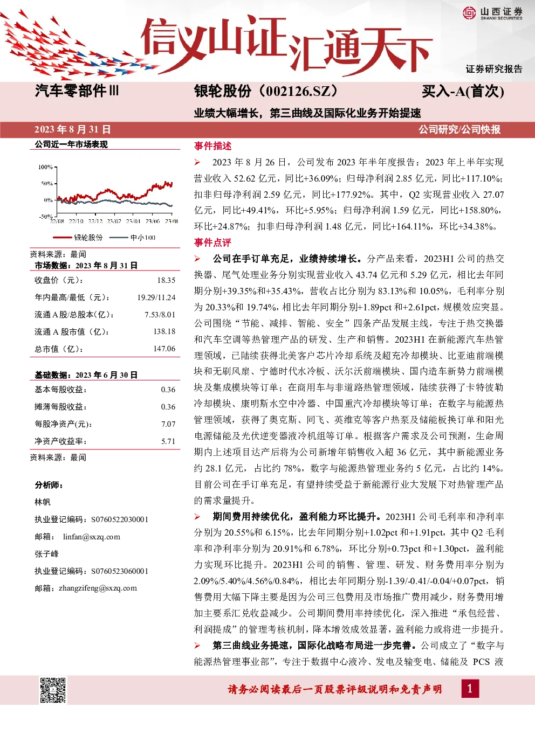Click the sector label 汽车零部件Ⅲ
Image resolution: width=535 pixels, height=756 pixels.
point(77,91)
